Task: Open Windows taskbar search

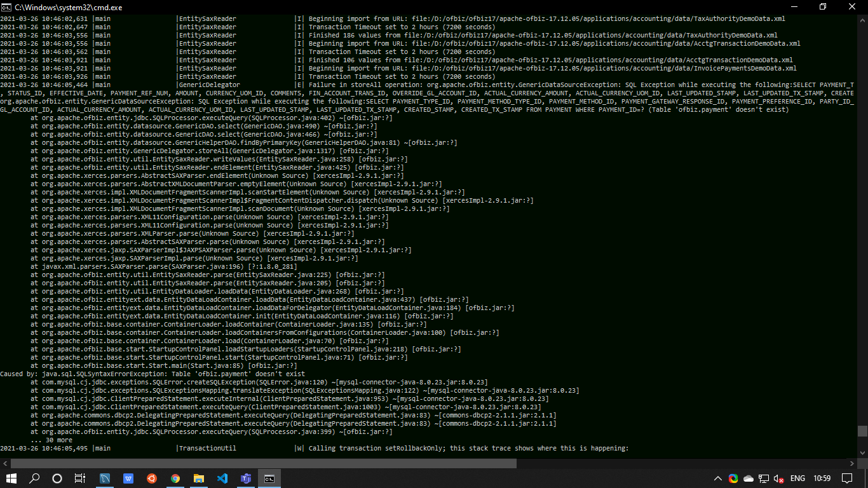Action: [x=34, y=478]
